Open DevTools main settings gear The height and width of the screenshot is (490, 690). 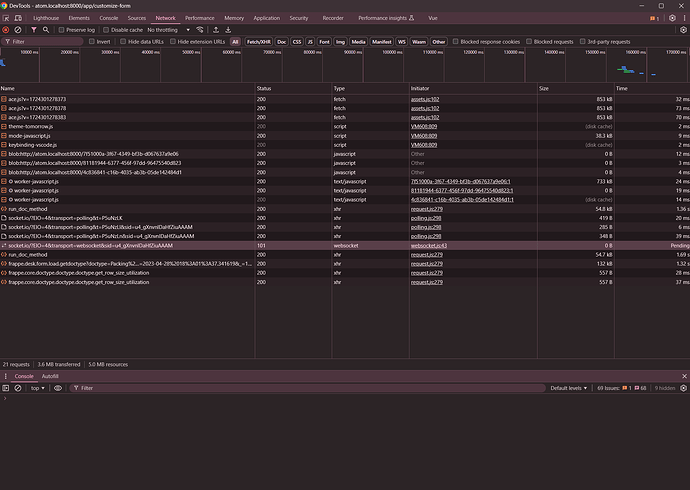click(x=672, y=18)
